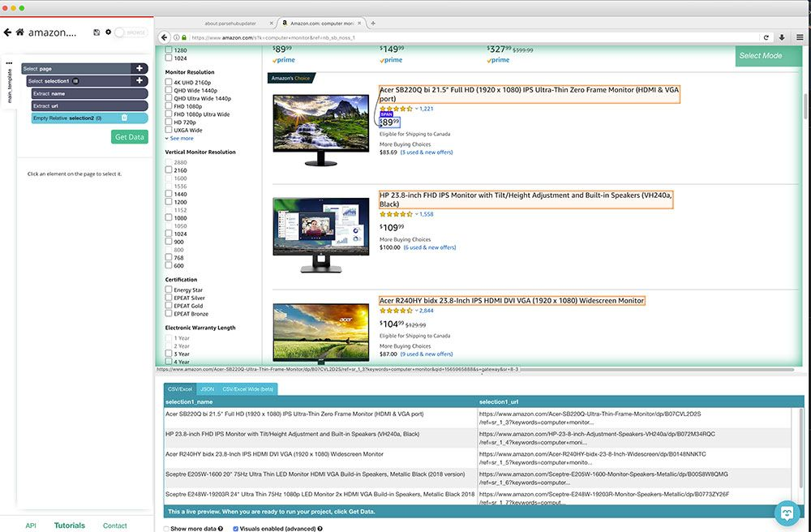This screenshot has width=811, height=532.
Task: Click the green padlock security icon
Action: click(183, 37)
